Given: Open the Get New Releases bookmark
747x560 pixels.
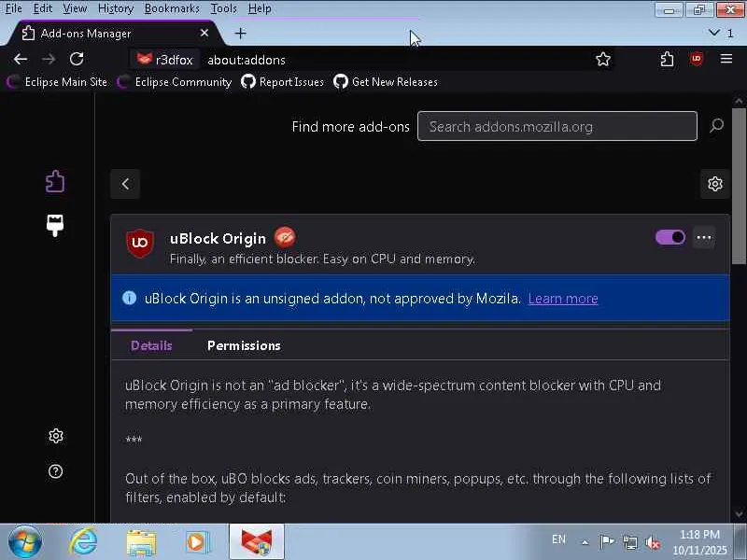Looking at the screenshot, I should click(x=386, y=82).
